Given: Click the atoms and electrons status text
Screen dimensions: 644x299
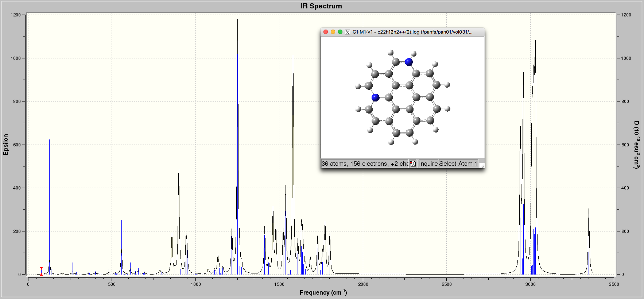Looking at the screenshot, I should [x=365, y=164].
